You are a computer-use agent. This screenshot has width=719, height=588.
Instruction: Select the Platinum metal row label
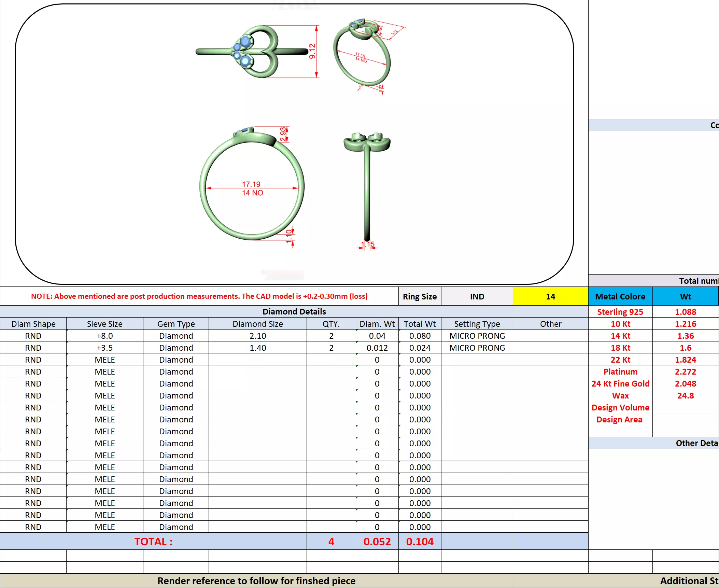620,372
